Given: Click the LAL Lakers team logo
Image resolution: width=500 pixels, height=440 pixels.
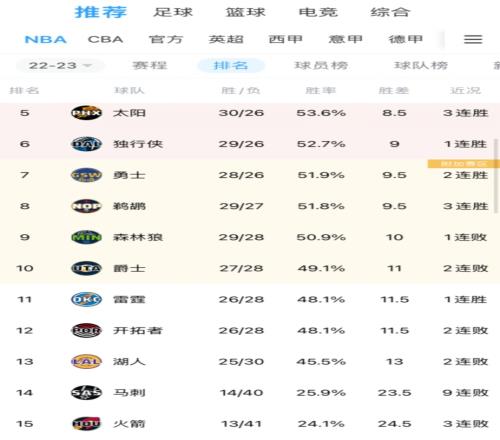Looking at the screenshot, I should (86, 362).
